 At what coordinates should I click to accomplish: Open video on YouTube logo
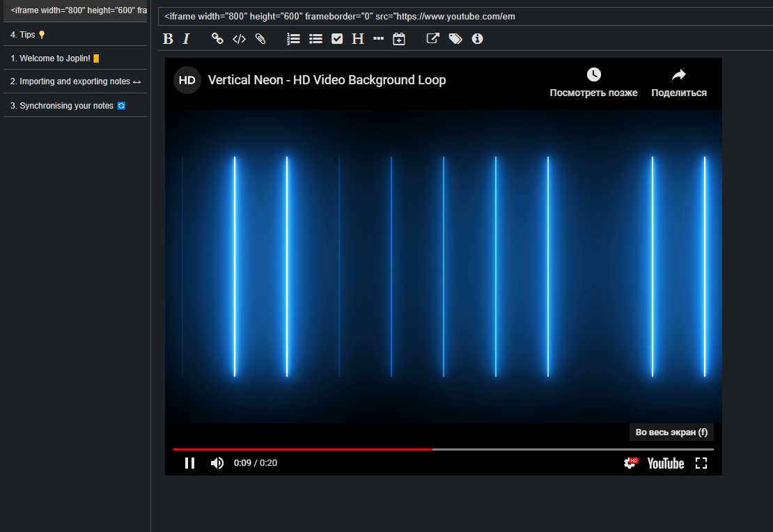[x=666, y=464]
